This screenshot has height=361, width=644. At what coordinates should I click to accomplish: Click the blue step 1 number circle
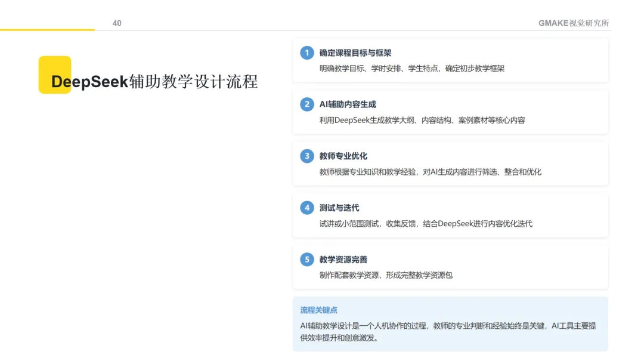(x=307, y=53)
